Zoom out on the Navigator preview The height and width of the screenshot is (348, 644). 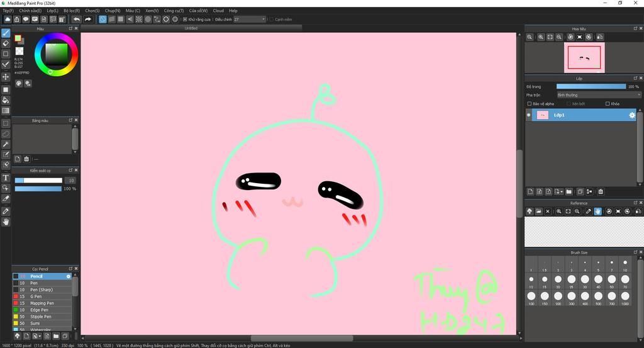click(x=559, y=37)
